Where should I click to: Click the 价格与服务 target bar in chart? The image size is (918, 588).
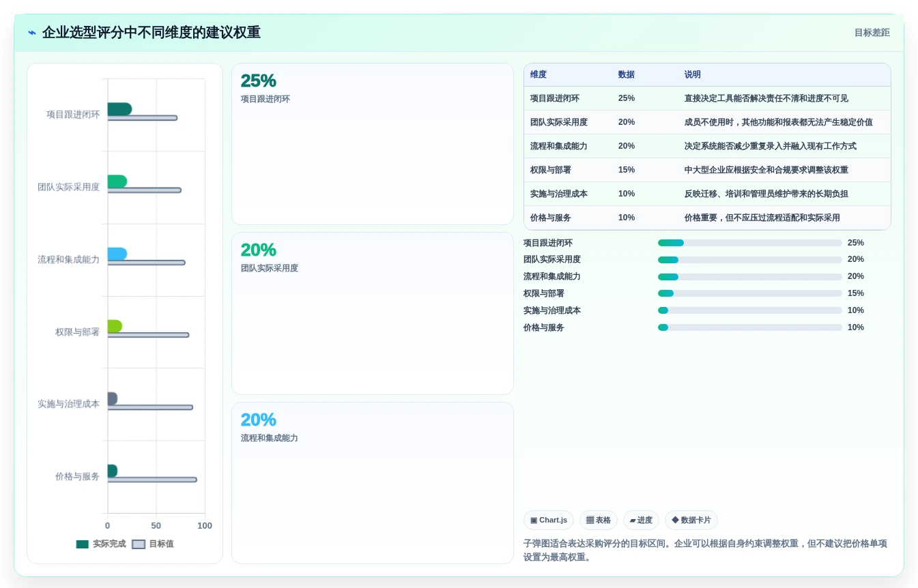coord(152,480)
